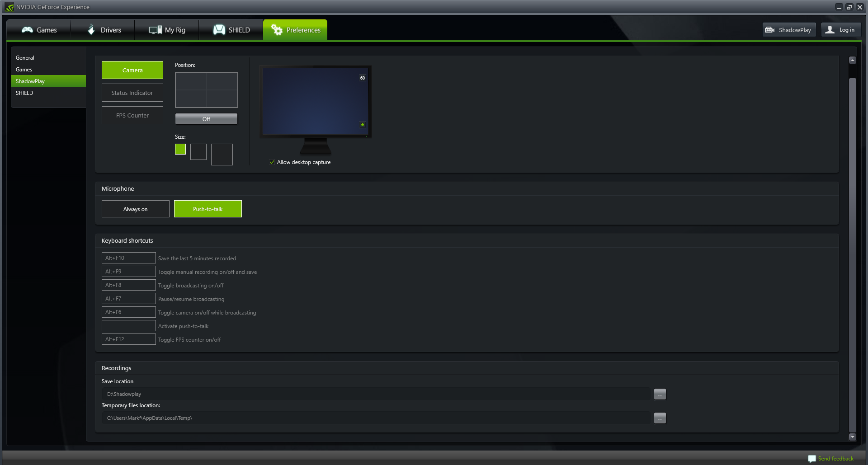Image resolution: width=868 pixels, height=465 pixels.
Task: Open the Games tab
Action: pyautogui.click(x=39, y=30)
